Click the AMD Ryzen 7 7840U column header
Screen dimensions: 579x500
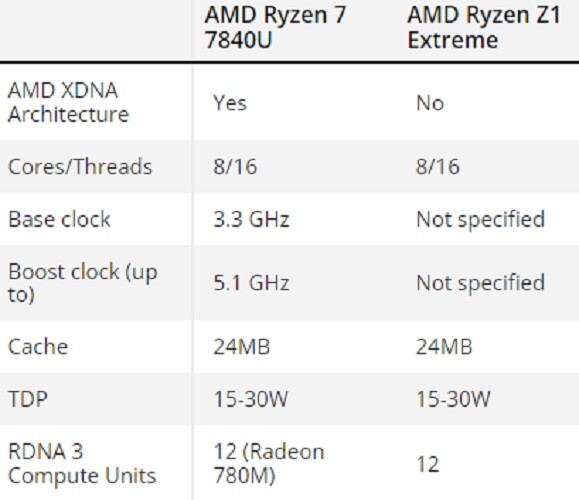[x=275, y=28]
